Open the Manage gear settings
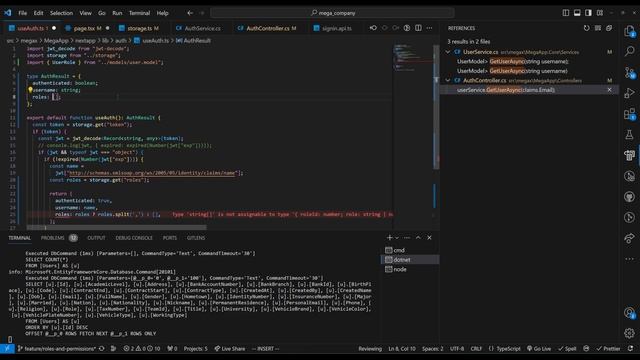This screenshot has width=640, height=360. point(629,333)
